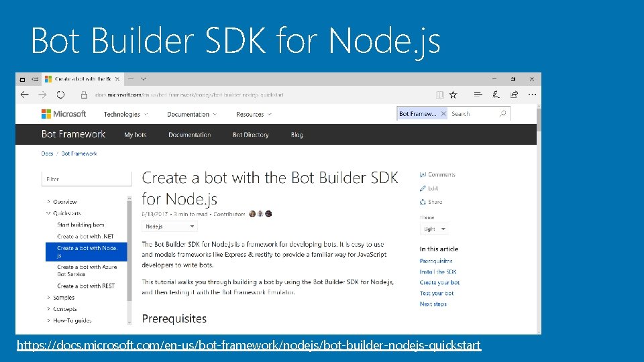Open the Technologies dropdown menu
The width and height of the screenshot is (644, 362).
(x=125, y=114)
